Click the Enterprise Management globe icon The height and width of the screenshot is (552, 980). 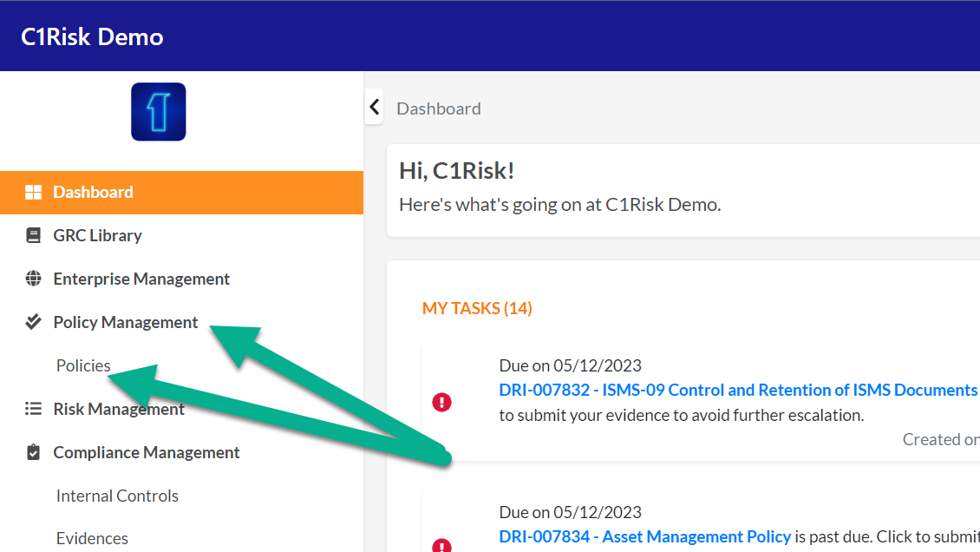coord(33,279)
